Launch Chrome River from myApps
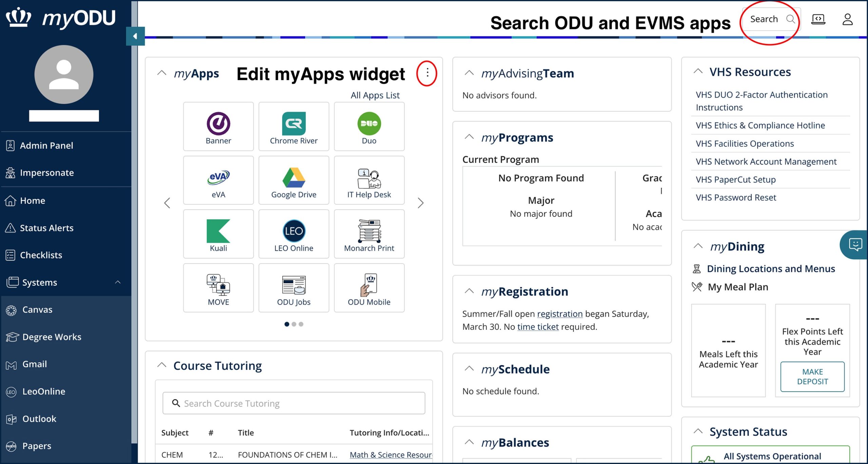 pyautogui.click(x=294, y=126)
